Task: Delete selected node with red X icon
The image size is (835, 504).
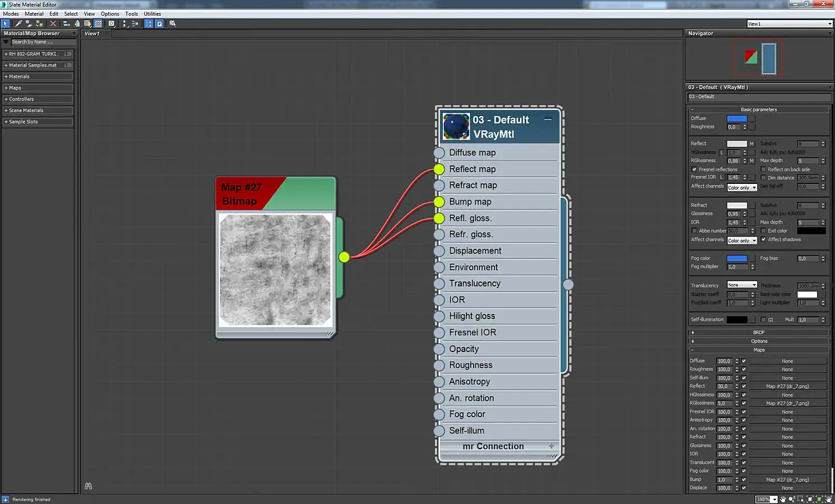Action: pos(53,24)
